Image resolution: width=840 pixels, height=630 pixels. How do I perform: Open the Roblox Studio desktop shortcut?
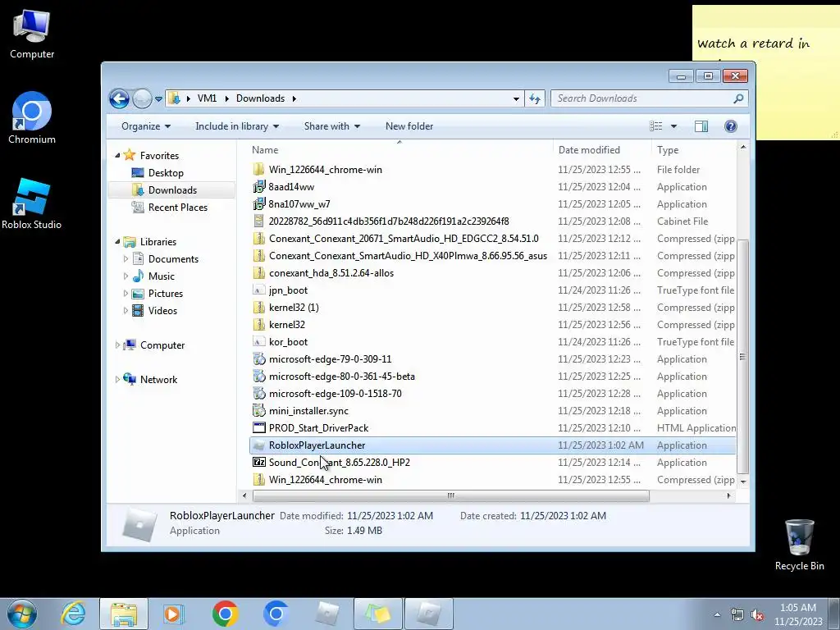[x=32, y=203]
